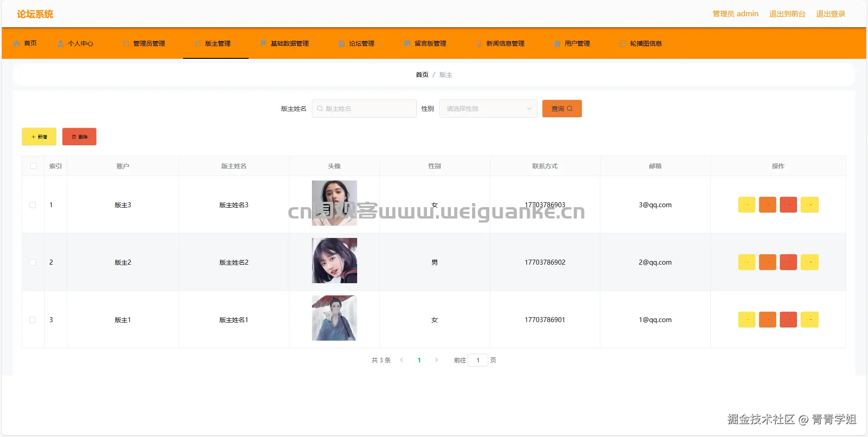Screen dimensions: 868x437
Task: Click the checklist icon beside 用户管理
Action: point(557,43)
